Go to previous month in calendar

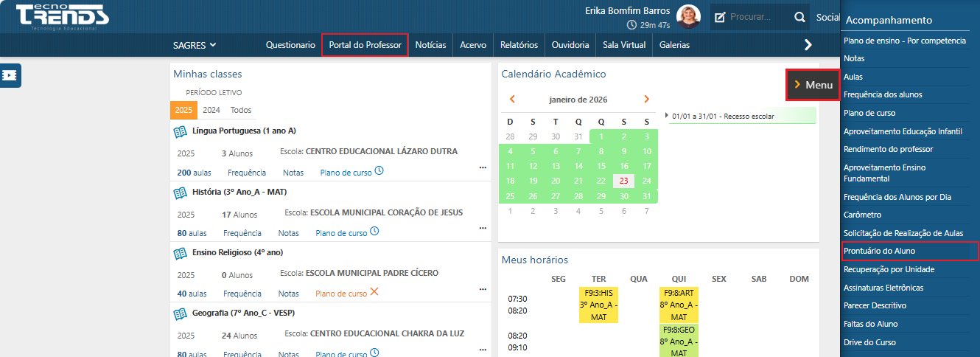point(512,99)
